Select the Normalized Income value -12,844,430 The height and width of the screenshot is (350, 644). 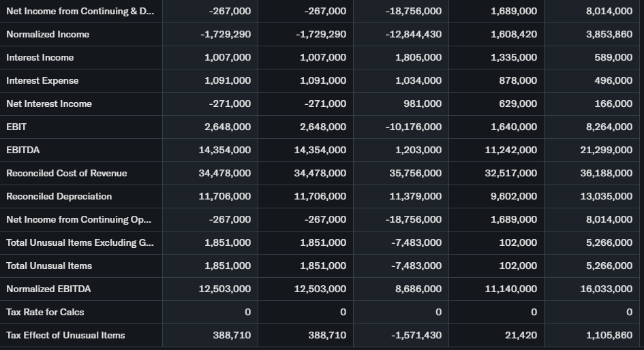pos(413,34)
